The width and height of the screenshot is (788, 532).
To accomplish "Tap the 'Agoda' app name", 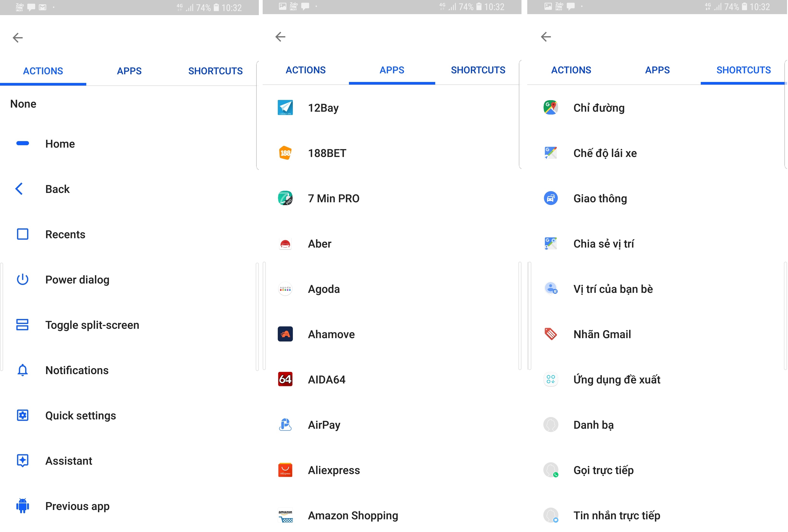I will pos(324,289).
